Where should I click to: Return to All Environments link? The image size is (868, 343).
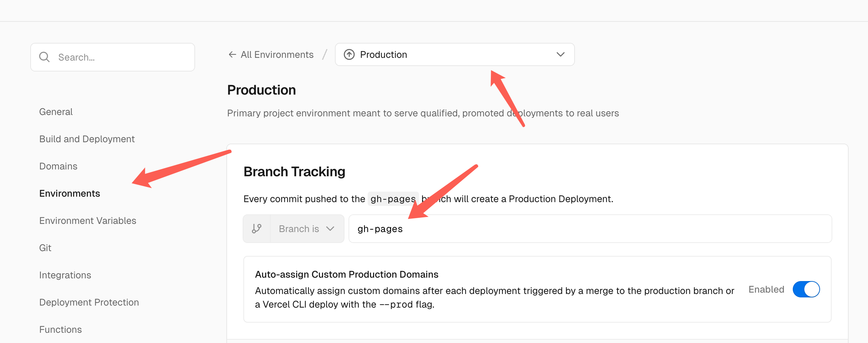pyautogui.click(x=277, y=54)
